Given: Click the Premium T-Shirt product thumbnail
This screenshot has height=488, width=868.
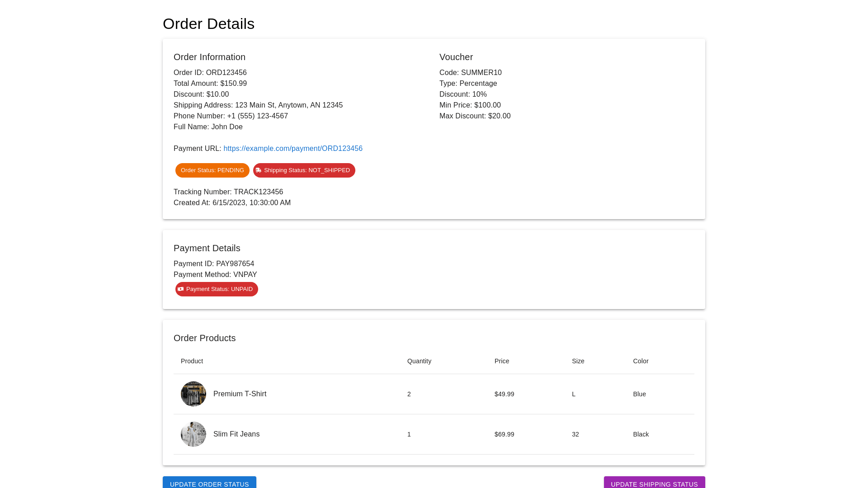Looking at the screenshot, I should point(193,394).
